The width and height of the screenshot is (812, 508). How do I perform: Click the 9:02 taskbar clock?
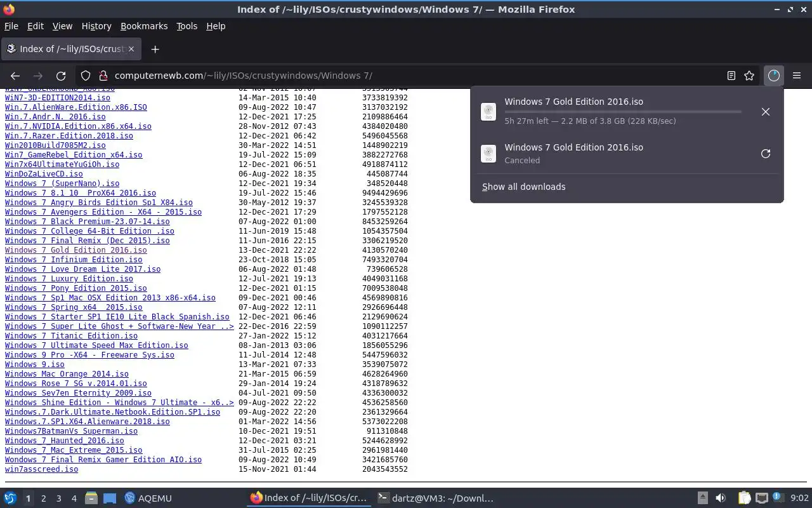799,498
